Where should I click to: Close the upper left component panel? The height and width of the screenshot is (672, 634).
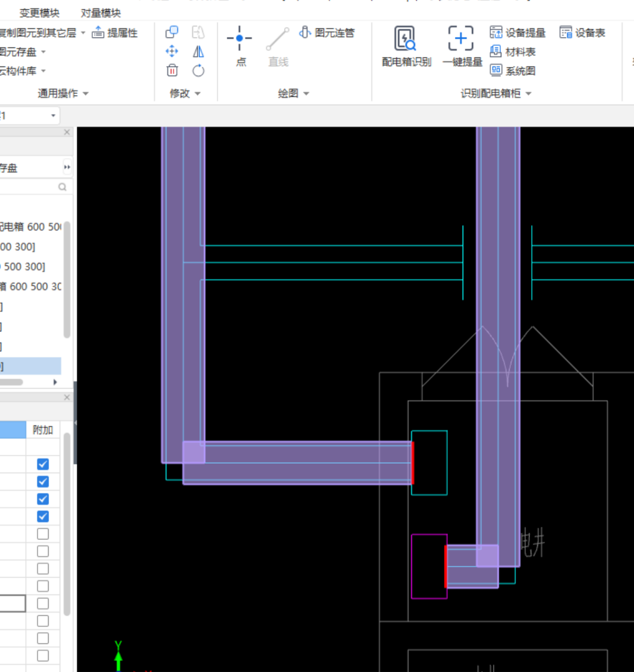point(67,132)
